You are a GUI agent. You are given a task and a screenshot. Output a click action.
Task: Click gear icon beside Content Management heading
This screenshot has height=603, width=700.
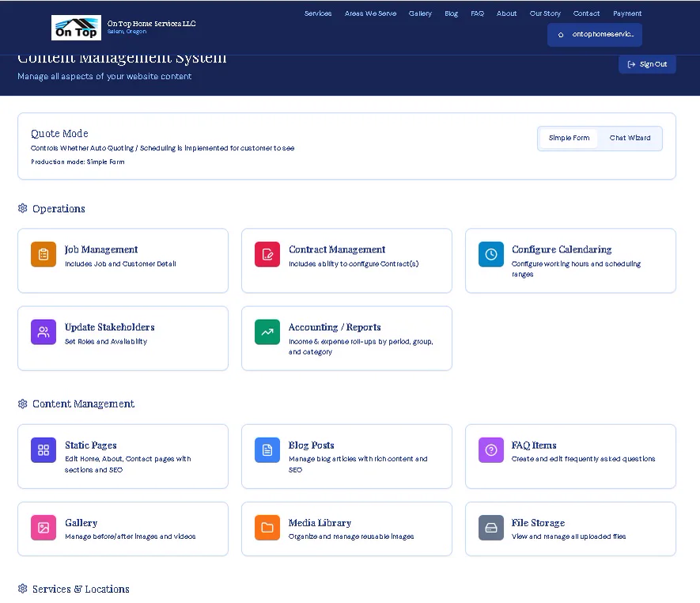pos(23,404)
